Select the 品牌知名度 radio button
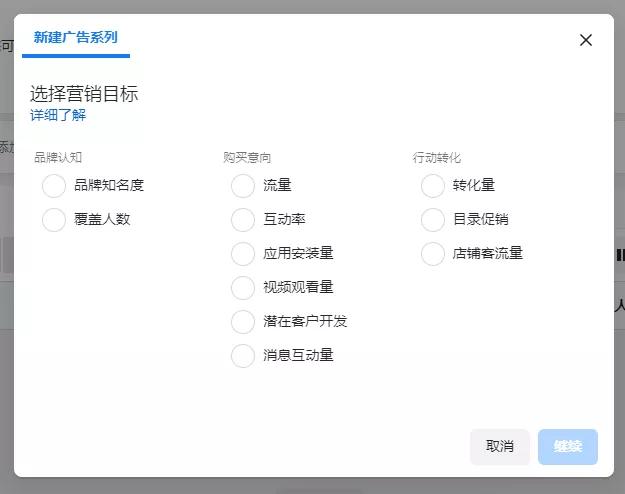625x494 pixels. (54, 185)
